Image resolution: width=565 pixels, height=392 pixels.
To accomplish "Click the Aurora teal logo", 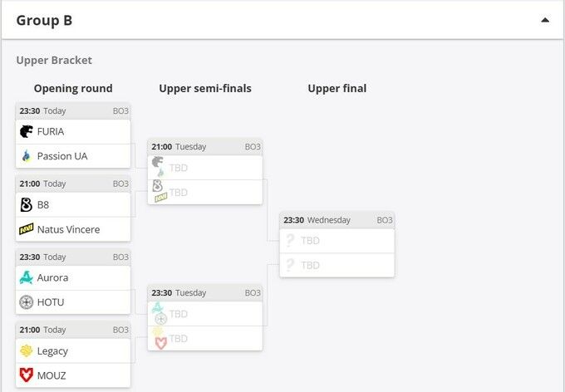I will pyautogui.click(x=27, y=277).
